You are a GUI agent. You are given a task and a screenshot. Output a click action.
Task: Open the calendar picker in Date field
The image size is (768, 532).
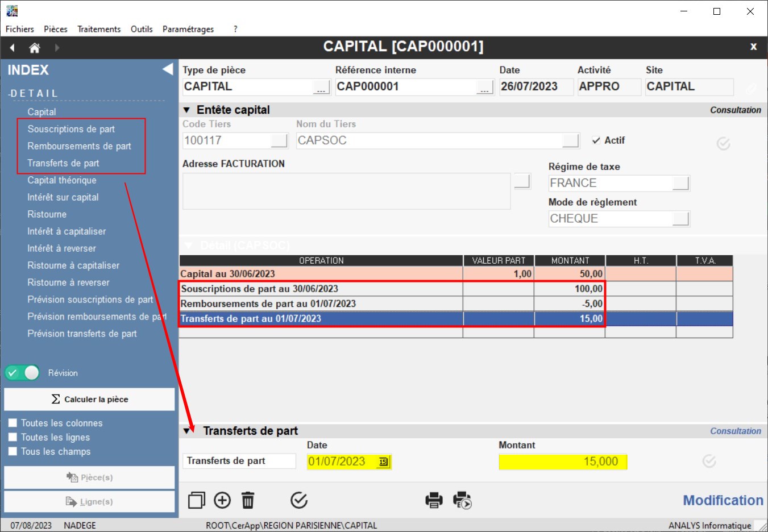pyautogui.click(x=384, y=462)
